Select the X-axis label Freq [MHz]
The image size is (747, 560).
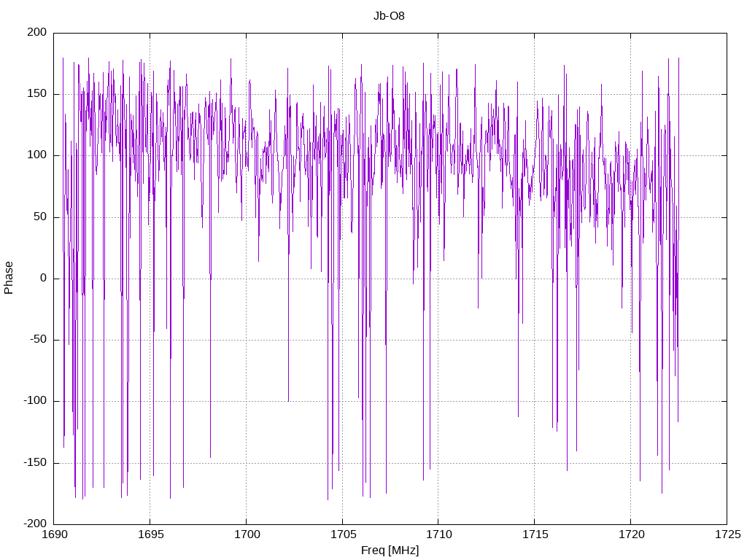(x=390, y=551)
